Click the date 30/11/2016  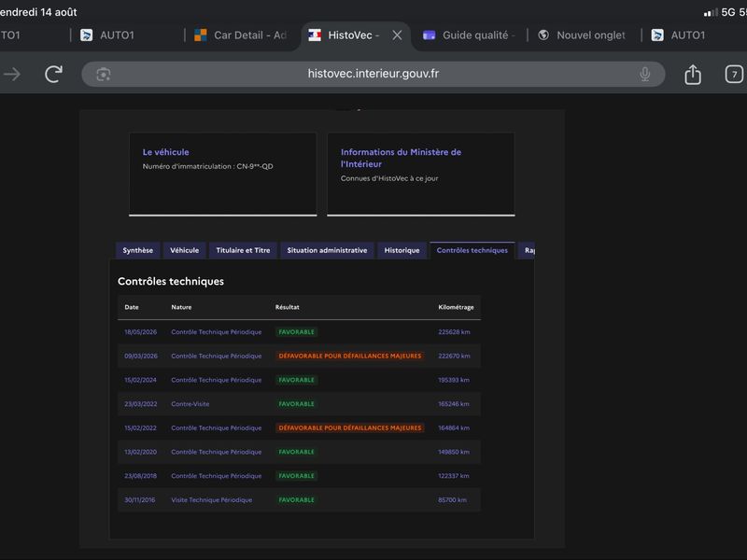pyautogui.click(x=139, y=499)
